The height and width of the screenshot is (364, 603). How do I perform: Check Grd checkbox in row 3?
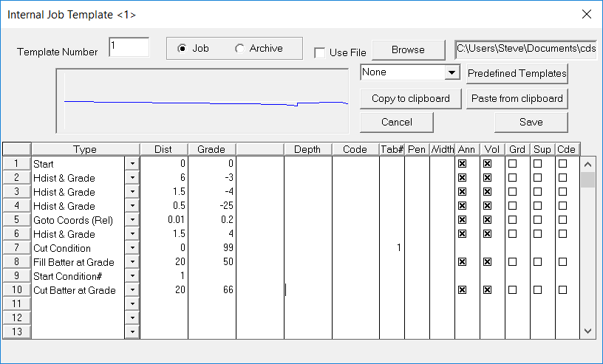(513, 192)
